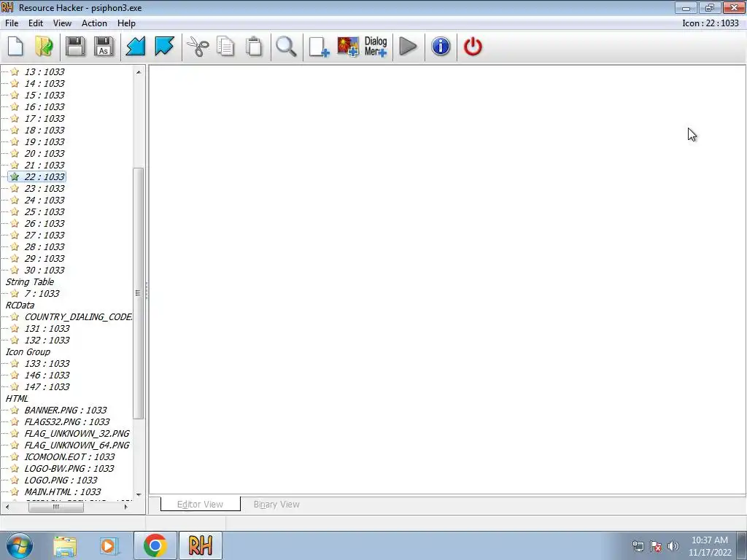
Task: Select ICOMOON.EOT : 1033 resource
Action: 69,456
